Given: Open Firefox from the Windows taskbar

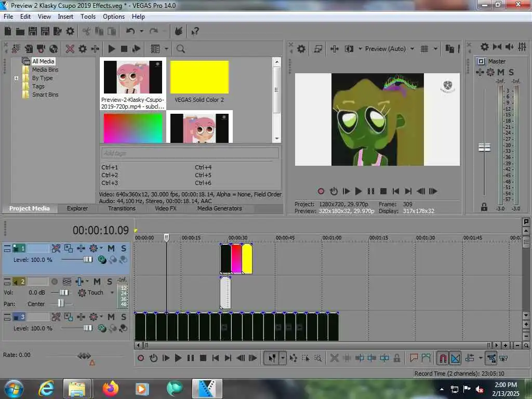Looking at the screenshot, I should point(110,389).
